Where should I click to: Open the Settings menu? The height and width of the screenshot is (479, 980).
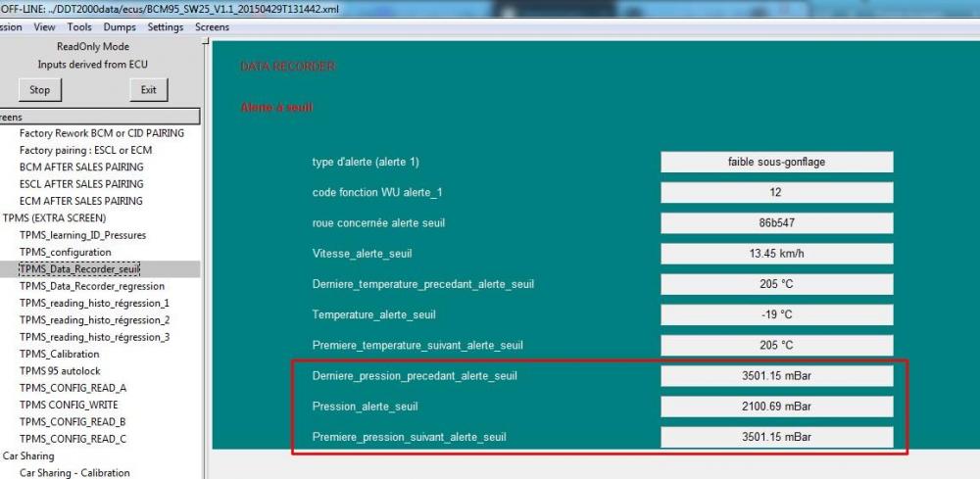pyautogui.click(x=166, y=26)
